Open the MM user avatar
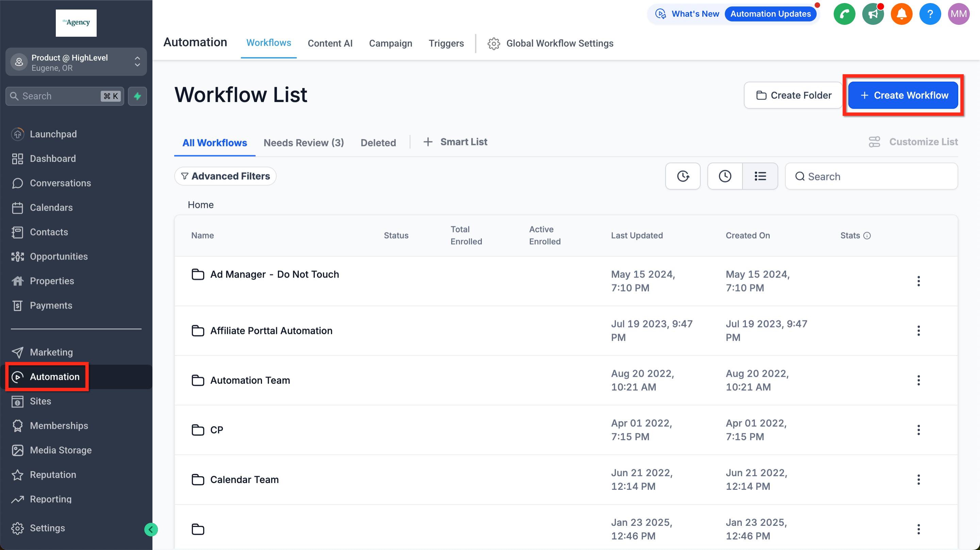Screen dimensions: 980x550 coord(958,14)
